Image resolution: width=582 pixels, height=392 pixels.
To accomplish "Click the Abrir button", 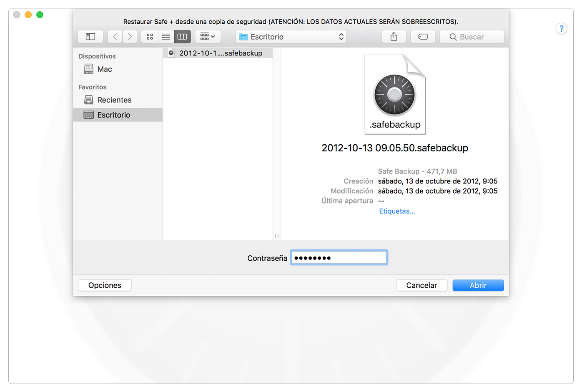I will 478,285.
